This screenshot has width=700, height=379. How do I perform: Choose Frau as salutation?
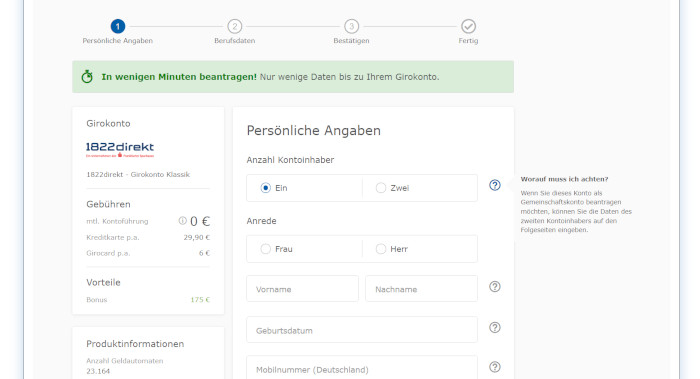pos(266,249)
